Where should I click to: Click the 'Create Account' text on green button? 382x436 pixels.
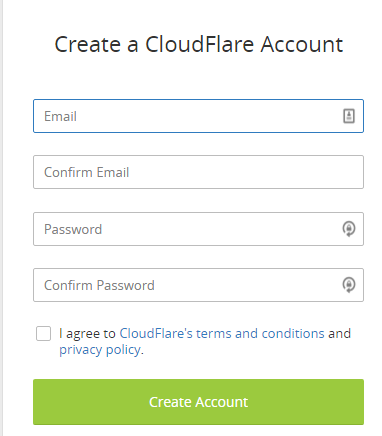tap(198, 402)
